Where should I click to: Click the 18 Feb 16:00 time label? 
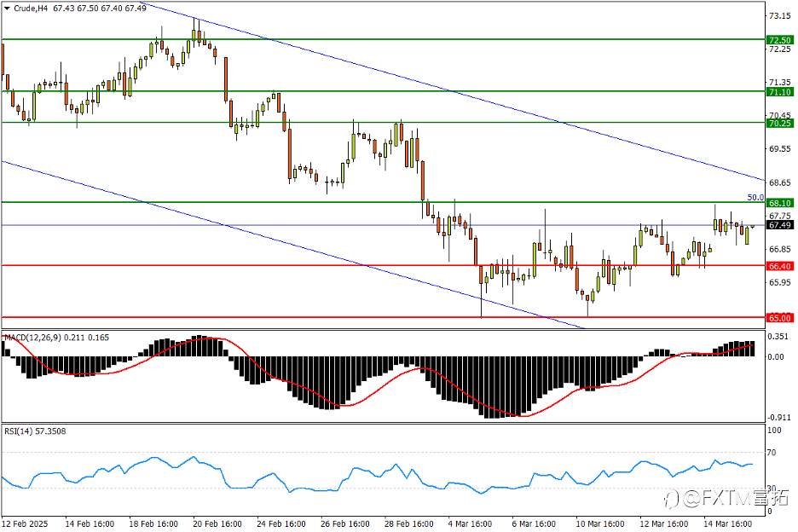[153, 523]
